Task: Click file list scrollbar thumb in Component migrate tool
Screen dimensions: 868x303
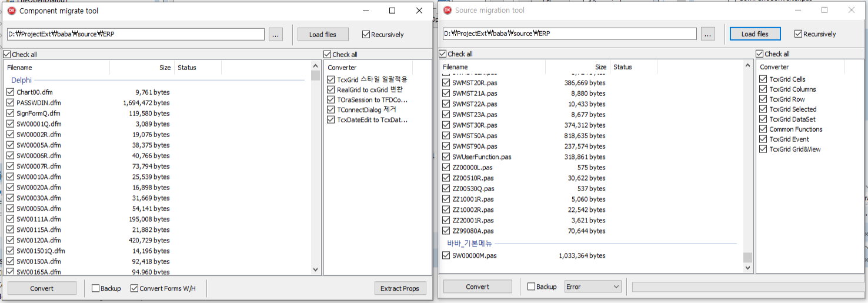Action: point(316,76)
